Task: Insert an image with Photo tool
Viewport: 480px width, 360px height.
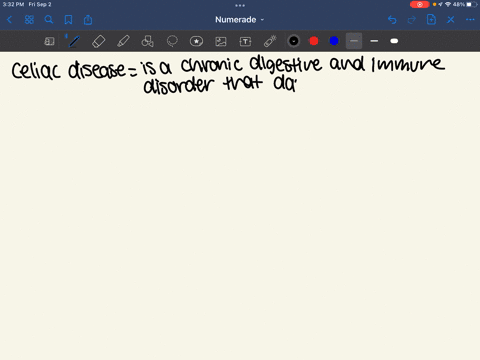Action: tap(221, 41)
